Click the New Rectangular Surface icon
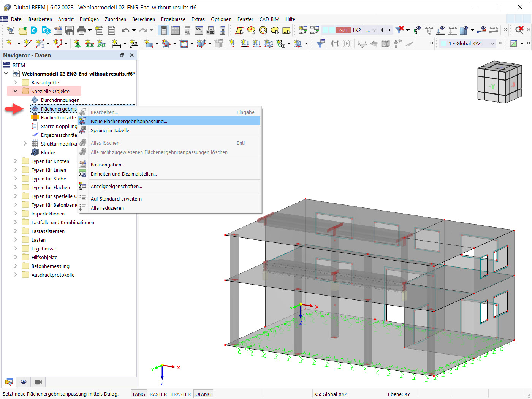 [x=149, y=44]
